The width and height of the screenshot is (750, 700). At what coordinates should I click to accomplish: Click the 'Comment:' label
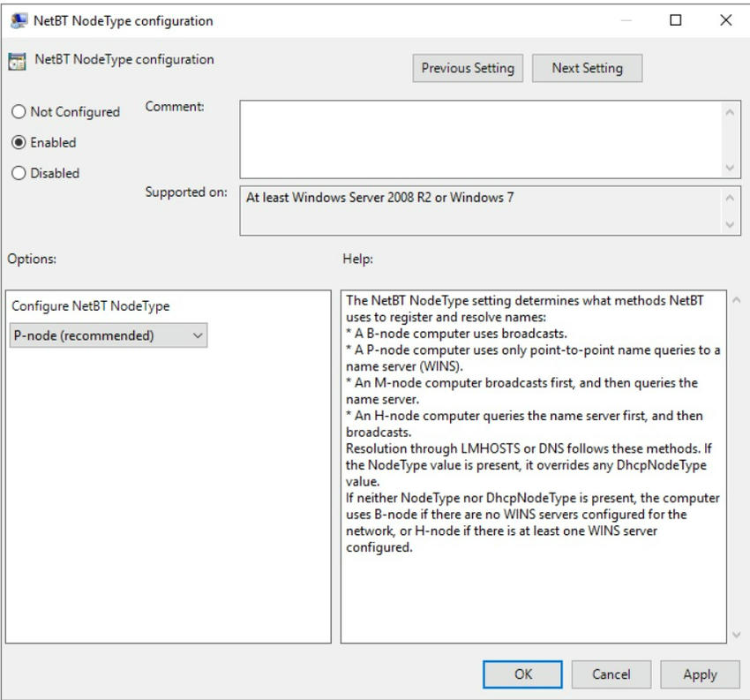click(x=175, y=106)
